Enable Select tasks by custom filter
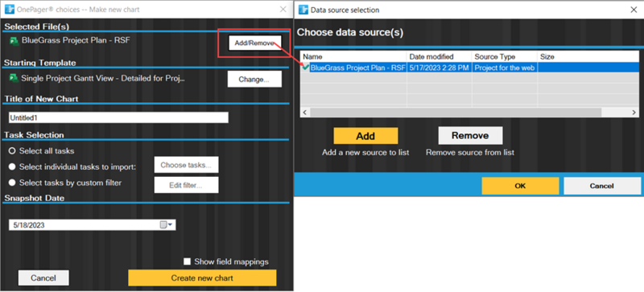The height and width of the screenshot is (292, 644). 12,183
